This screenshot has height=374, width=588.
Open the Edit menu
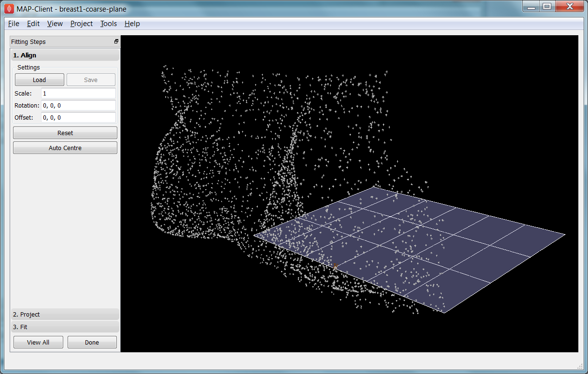coord(33,24)
